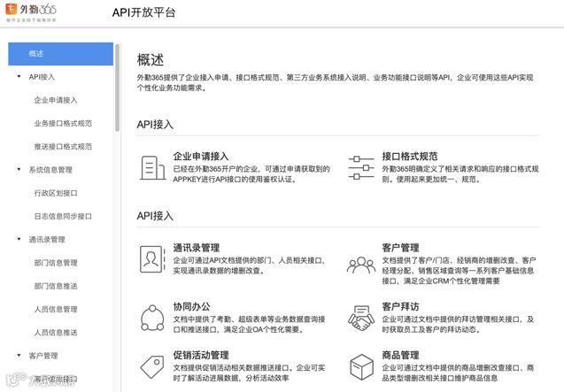This screenshot has width=564, height=392.
Task: Click the connected circles icon for 协同办公
Action: point(152,318)
